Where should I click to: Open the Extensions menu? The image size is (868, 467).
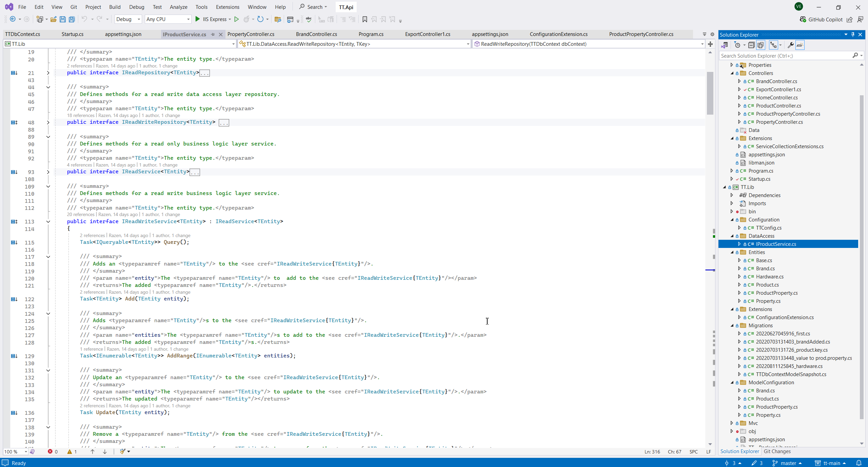click(x=228, y=7)
